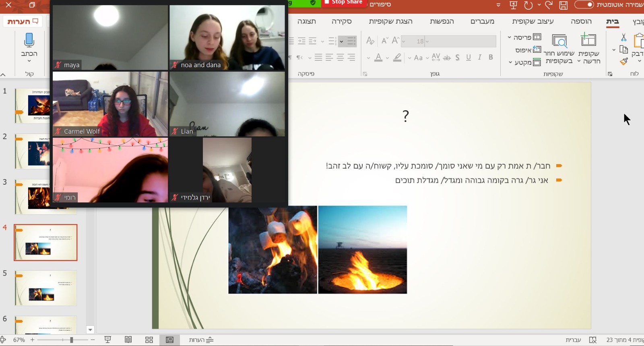Click the Justify text alignment icon
644x346 pixels.
tap(318, 58)
